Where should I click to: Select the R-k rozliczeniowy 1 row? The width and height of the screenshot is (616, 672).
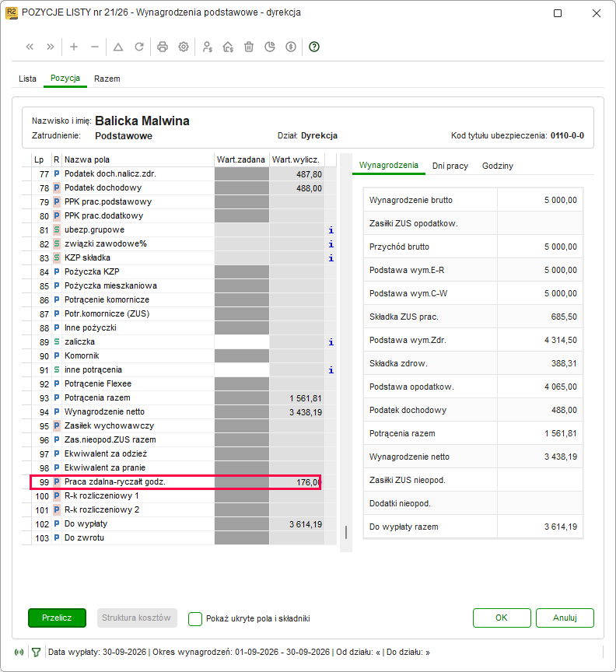tap(177, 496)
